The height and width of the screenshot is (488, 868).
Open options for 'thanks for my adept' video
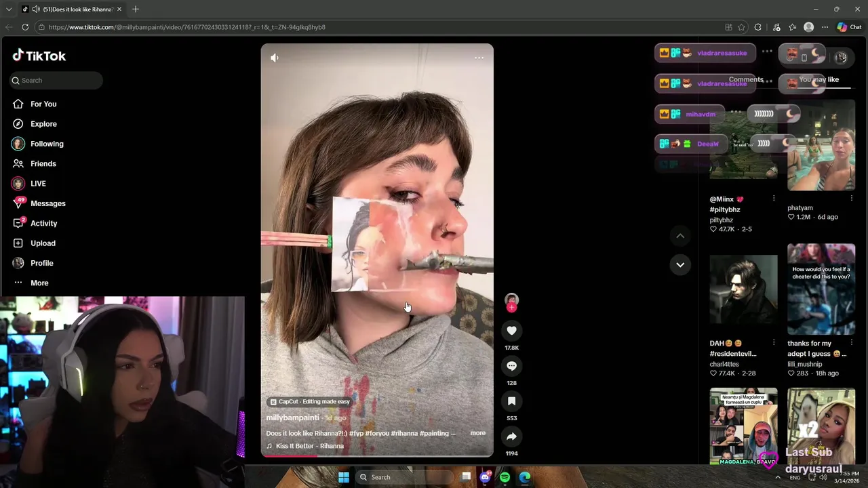852,343
